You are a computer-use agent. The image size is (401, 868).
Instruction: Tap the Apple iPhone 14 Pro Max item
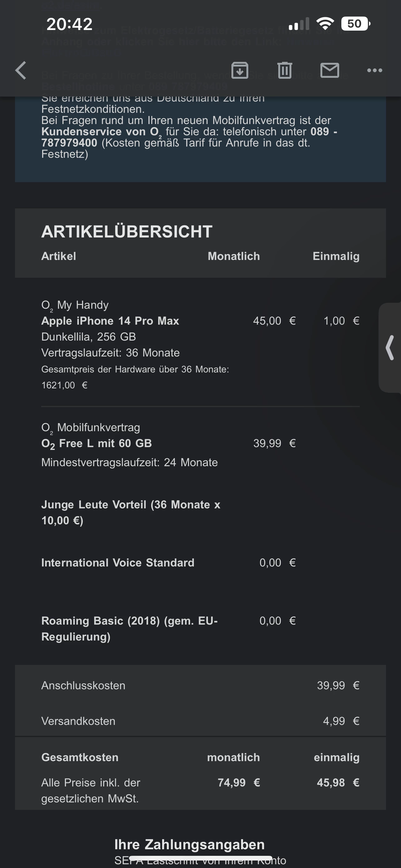click(x=110, y=321)
